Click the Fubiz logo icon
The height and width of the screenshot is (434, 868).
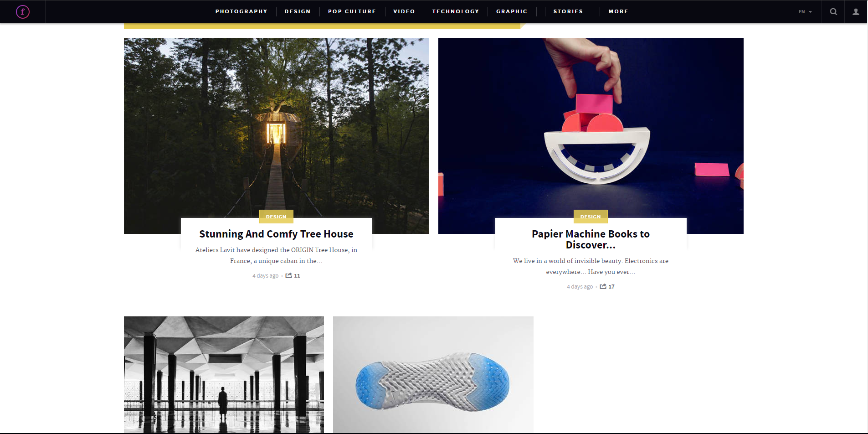(x=22, y=12)
